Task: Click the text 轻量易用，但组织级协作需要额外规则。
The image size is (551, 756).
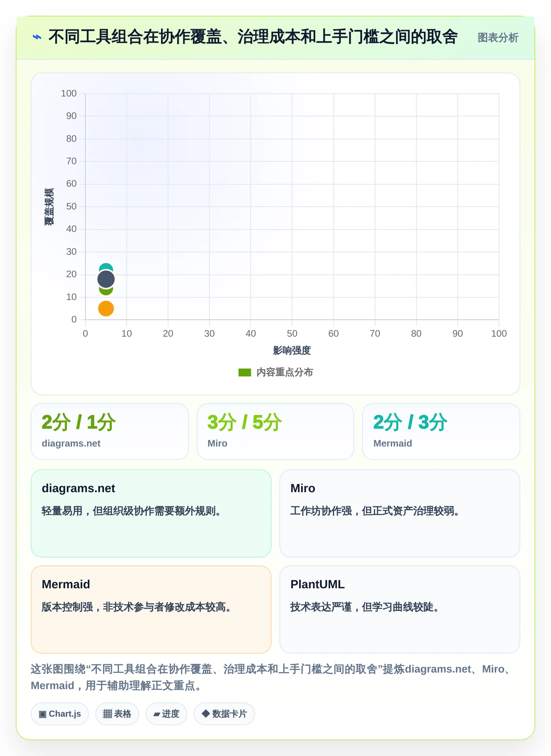Action: pos(132,511)
